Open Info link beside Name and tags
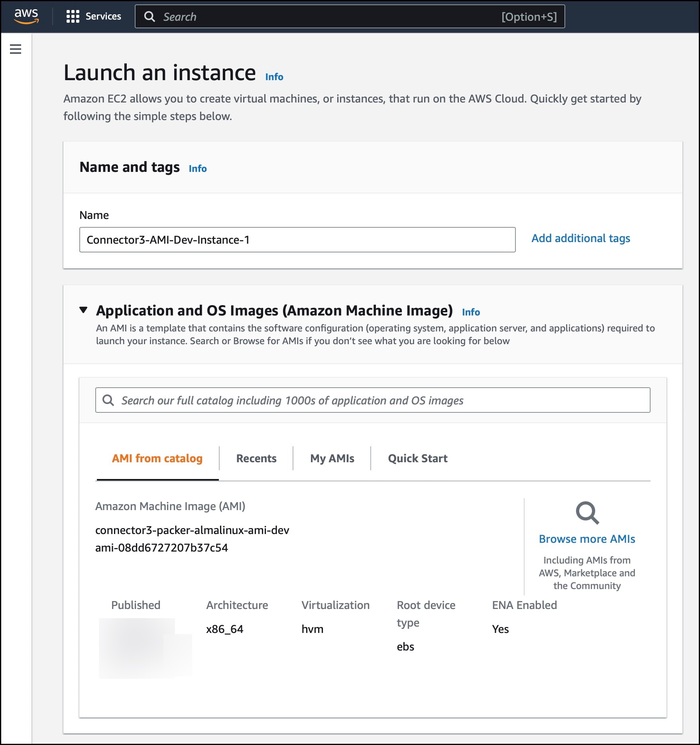700x745 pixels. pyautogui.click(x=198, y=168)
